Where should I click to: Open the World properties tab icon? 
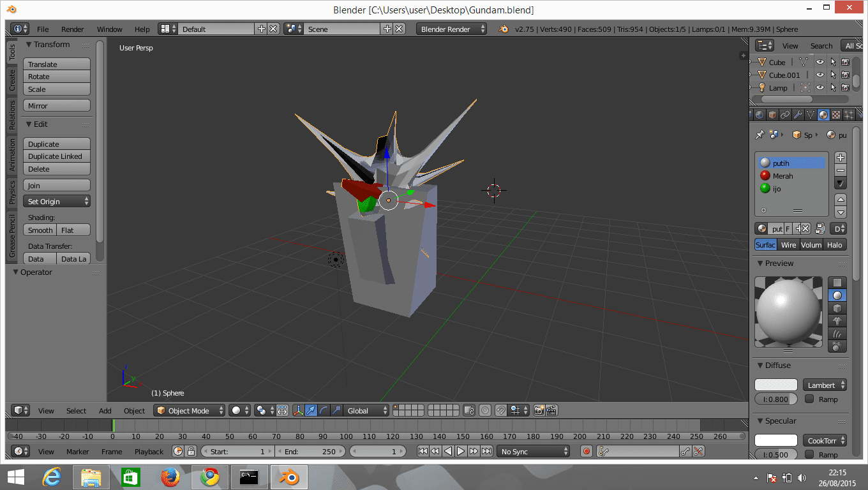point(759,115)
